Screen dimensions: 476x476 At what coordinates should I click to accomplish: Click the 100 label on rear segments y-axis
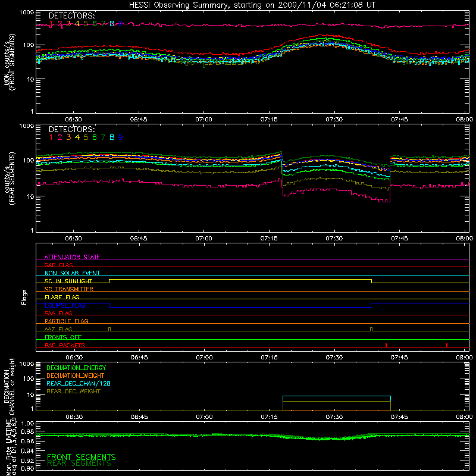point(29,160)
